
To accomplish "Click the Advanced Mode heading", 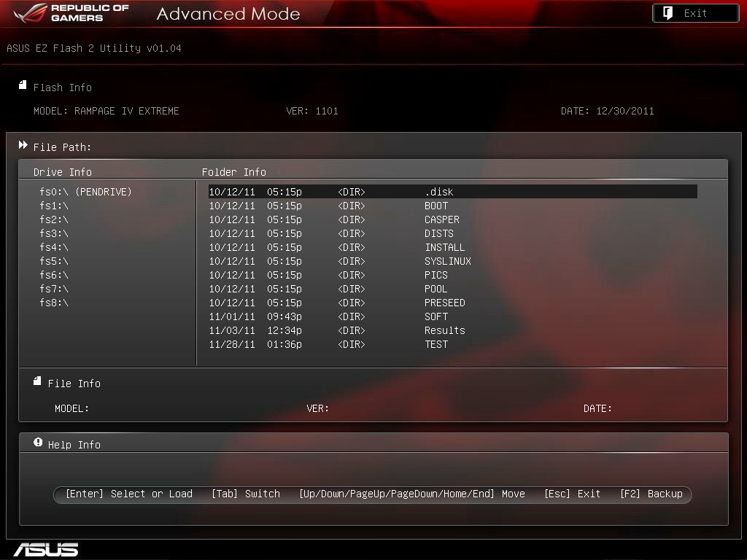I will (228, 14).
